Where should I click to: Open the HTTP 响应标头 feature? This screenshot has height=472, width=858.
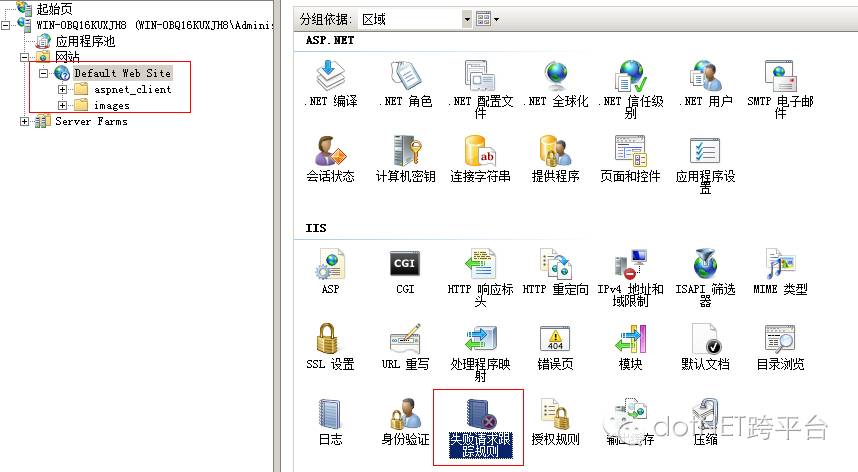tap(480, 277)
